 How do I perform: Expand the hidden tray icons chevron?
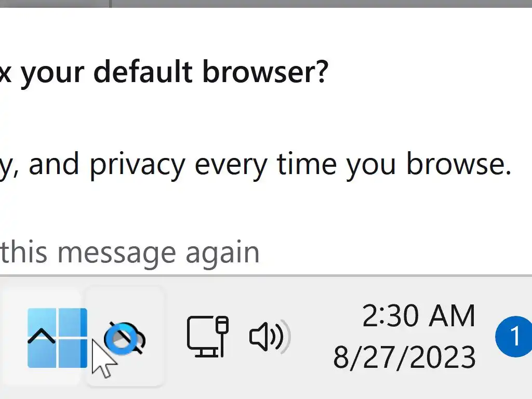41,337
